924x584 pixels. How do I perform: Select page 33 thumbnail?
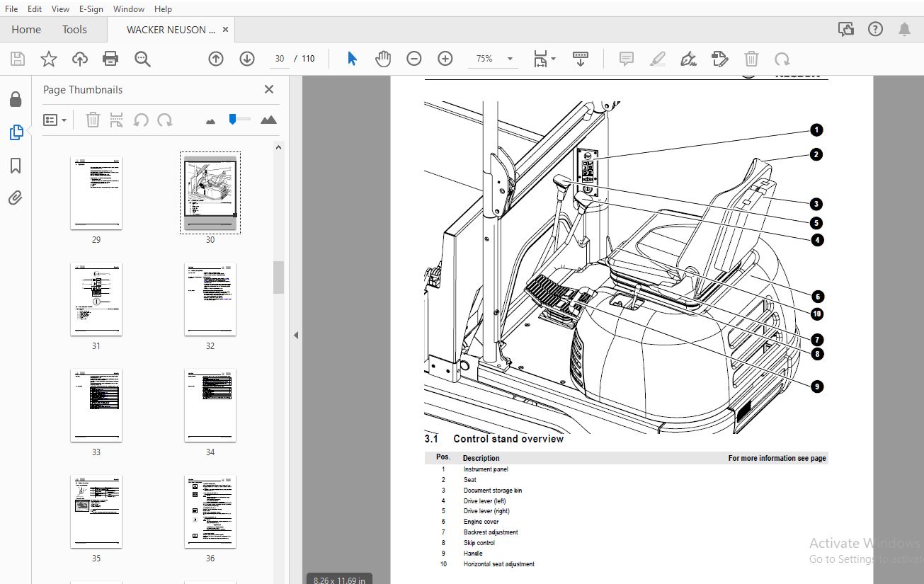point(96,406)
